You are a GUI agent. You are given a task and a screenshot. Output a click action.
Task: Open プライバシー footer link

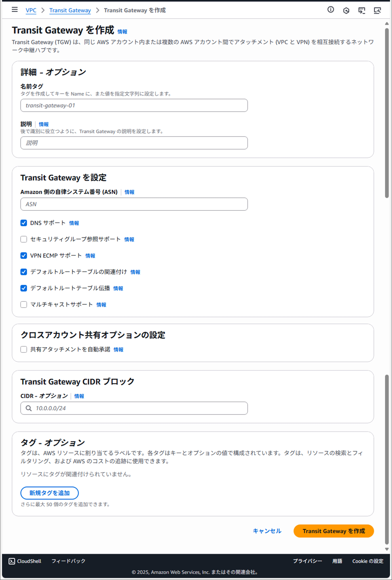coord(307,561)
